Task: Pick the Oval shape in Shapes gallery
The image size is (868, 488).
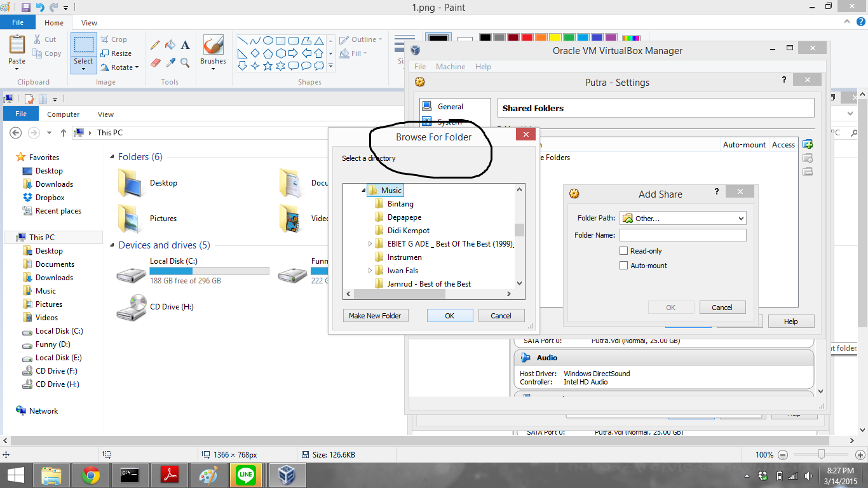Action: pyautogui.click(x=268, y=40)
